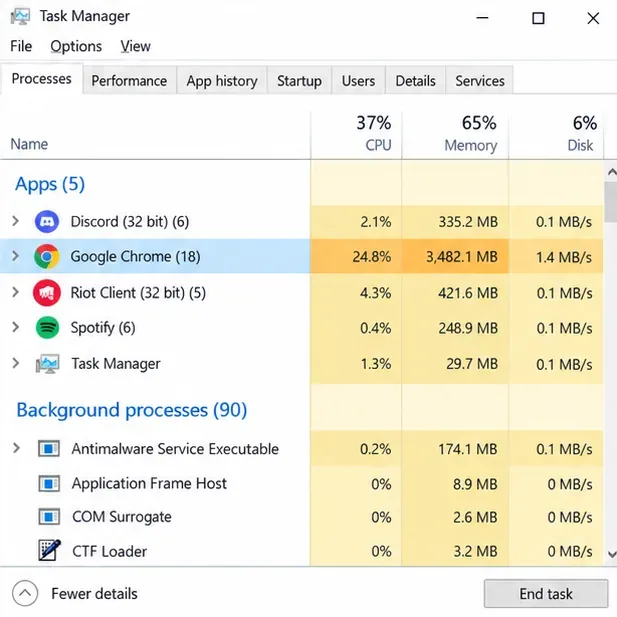Expand the Discord process group
Viewport: 617px width, 617px height.
click(15, 221)
